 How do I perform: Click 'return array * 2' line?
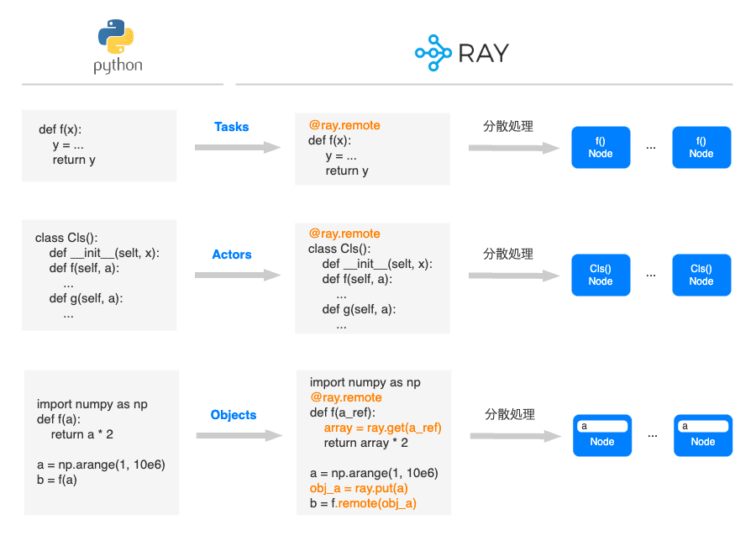(365, 444)
